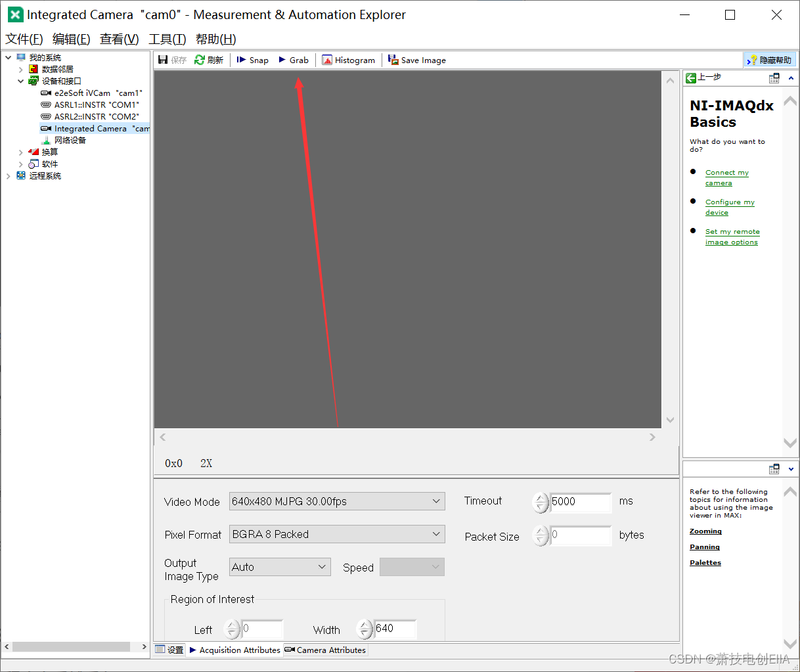Expand the lower help pane chevron
This screenshot has width=800, height=672.
click(791, 469)
